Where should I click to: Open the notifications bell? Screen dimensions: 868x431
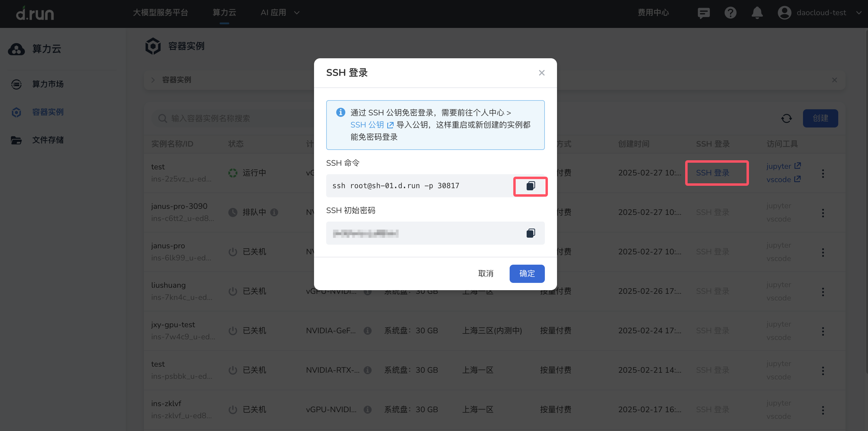tap(757, 13)
